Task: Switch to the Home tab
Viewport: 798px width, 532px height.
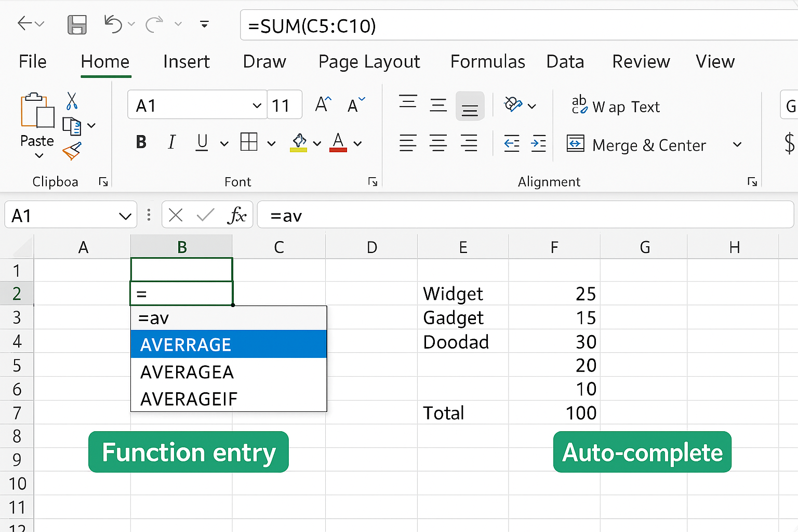Action: [x=105, y=61]
